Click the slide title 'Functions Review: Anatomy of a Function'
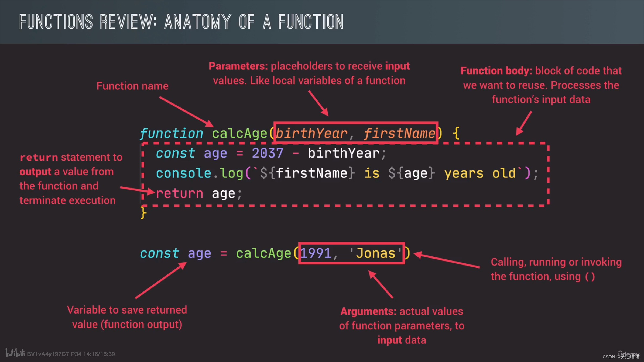Image resolution: width=644 pixels, height=362 pixels. [181, 22]
